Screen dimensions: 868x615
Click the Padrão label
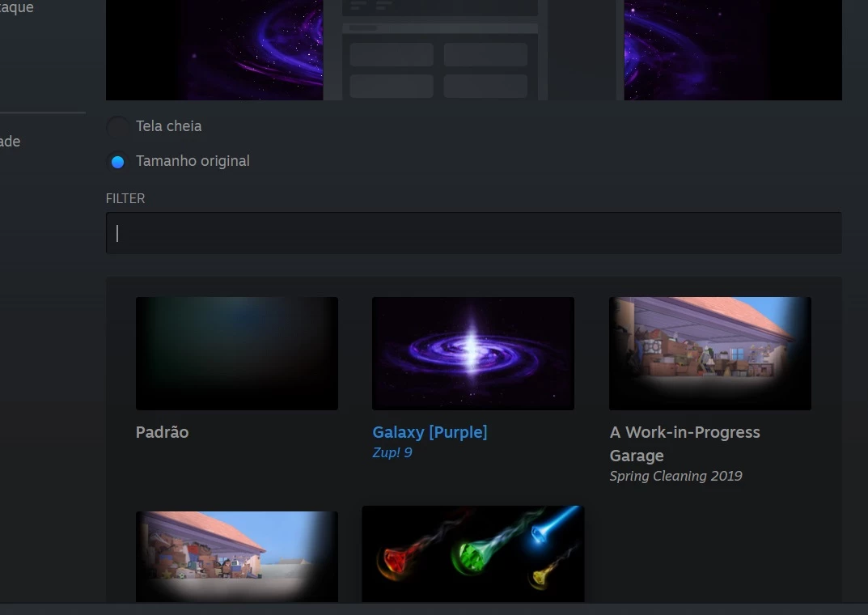pyautogui.click(x=163, y=432)
